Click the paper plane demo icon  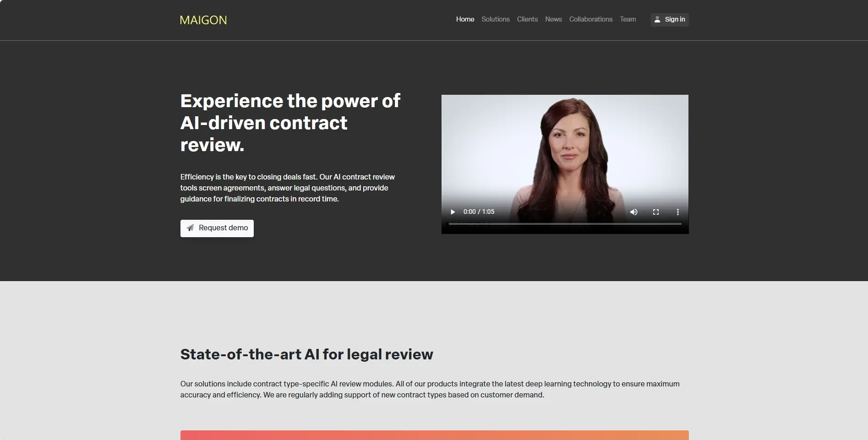(x=190, y=228)
